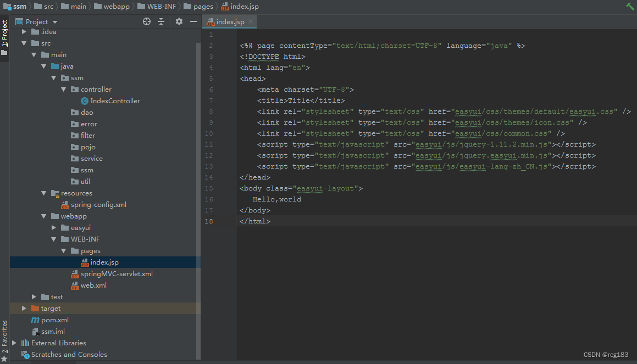The height and width of the screenshot is (364, 637).
Task: Collapse the webapp folder
Action: (x=44, y=216)
